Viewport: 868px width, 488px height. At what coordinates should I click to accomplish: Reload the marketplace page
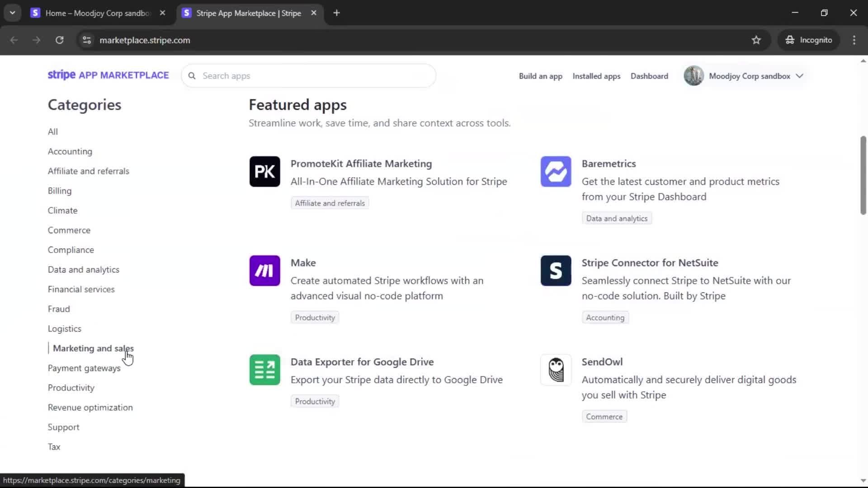coord(59,40)
